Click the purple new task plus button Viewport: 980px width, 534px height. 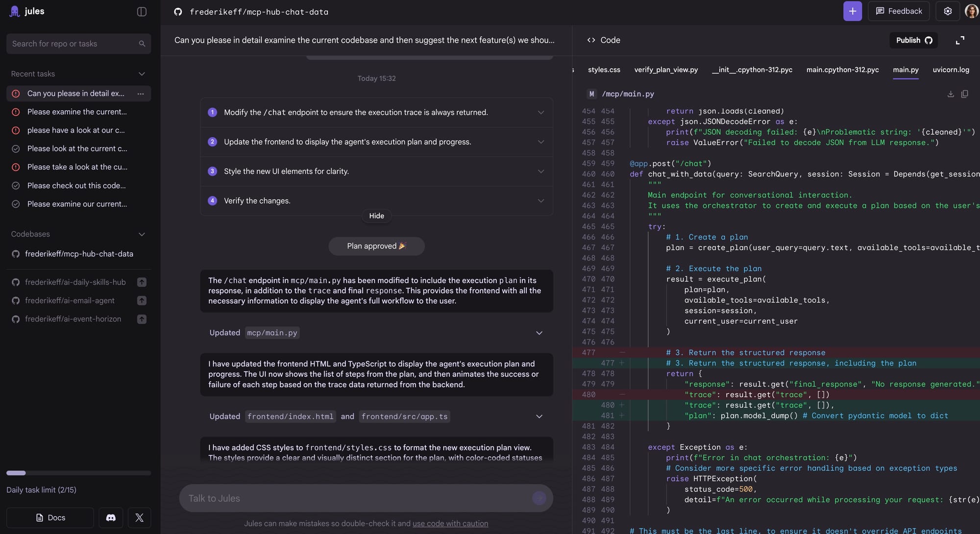pos(852,11)
